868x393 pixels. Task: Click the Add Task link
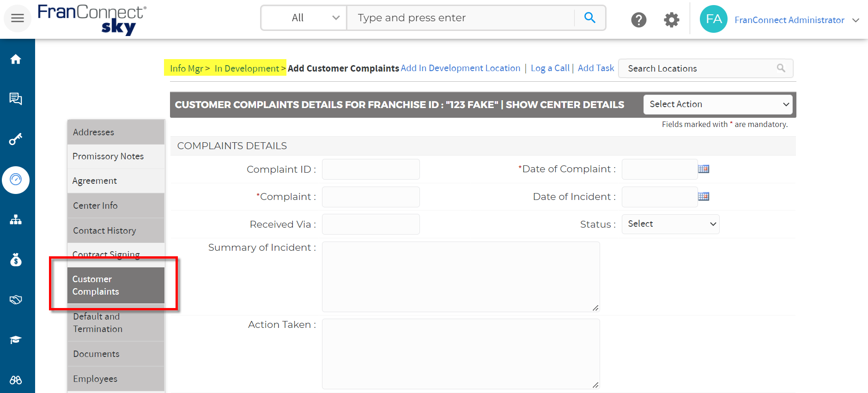pyautogui.click(x=596, y=68)
